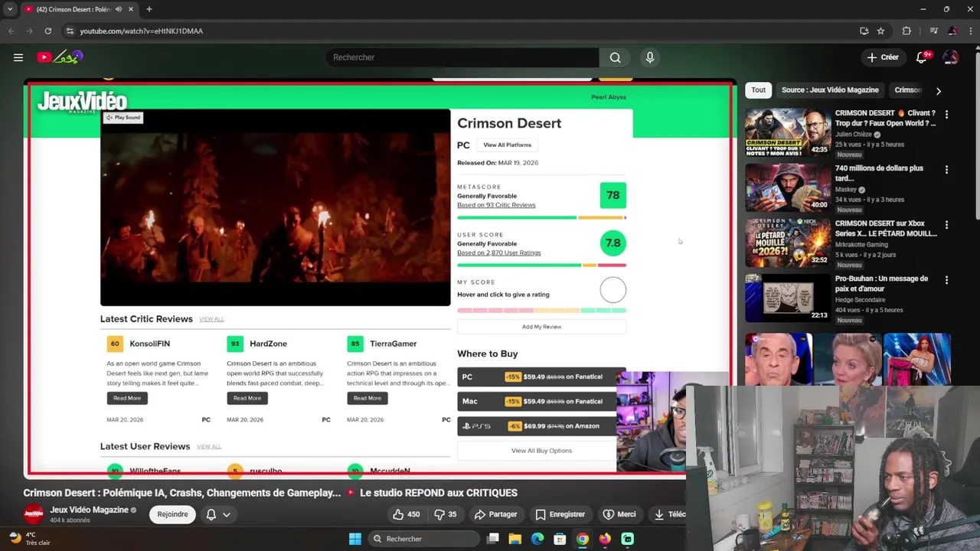The height and width of the screenshot is (551, 980).
Task: Open 740 millions de dollars video thumbnail
Action: click(788, 187)
